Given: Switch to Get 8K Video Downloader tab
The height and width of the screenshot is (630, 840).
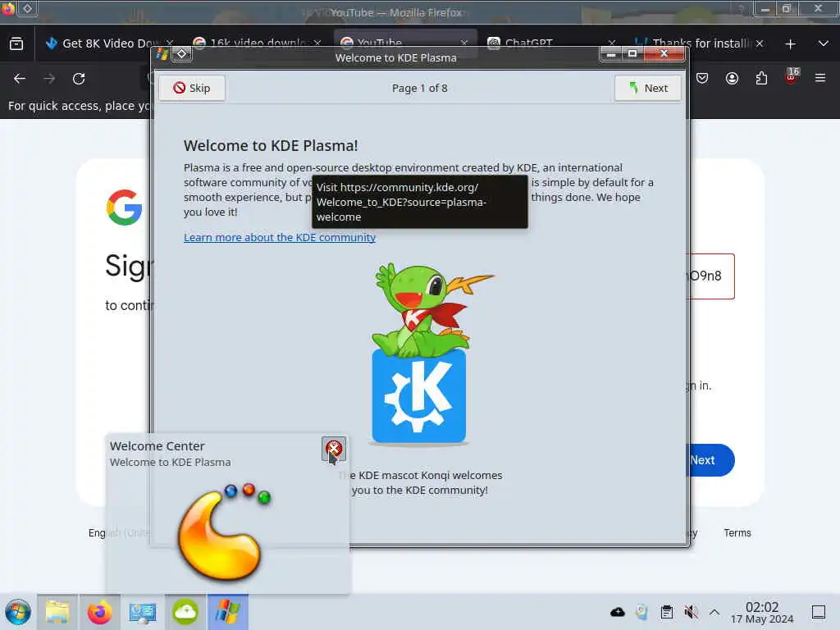Looking at the screenshot, I should [110, 43].
